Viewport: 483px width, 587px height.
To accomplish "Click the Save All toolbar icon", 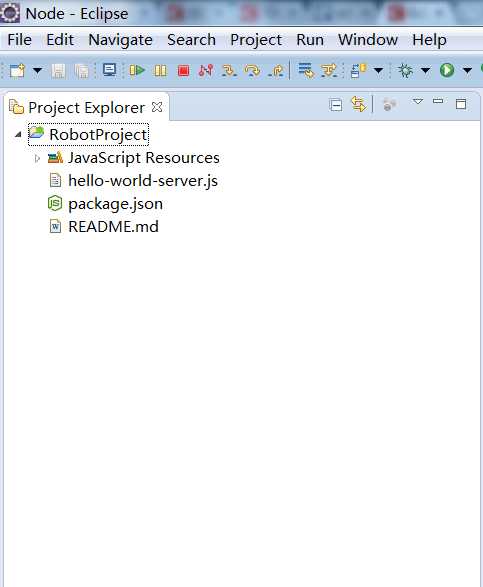I will click(82, 71).
